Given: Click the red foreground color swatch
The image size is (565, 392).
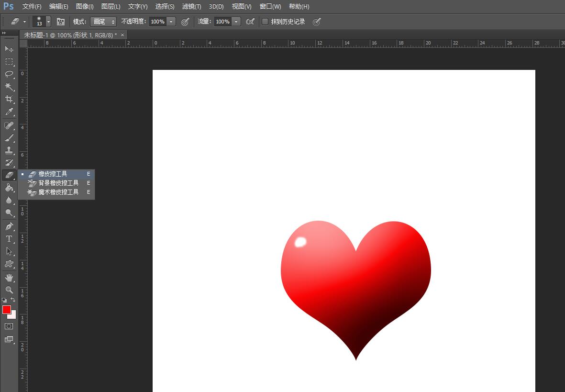Looking at the screenshot, I should (7, 310).
